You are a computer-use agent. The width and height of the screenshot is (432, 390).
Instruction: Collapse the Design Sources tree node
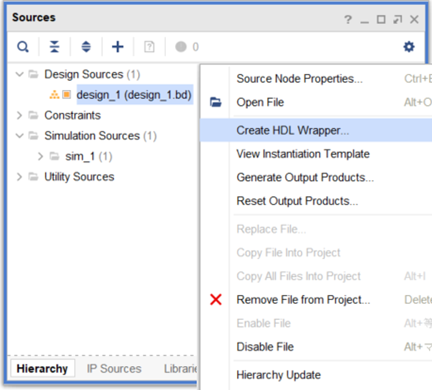click(x=20, y=74)
